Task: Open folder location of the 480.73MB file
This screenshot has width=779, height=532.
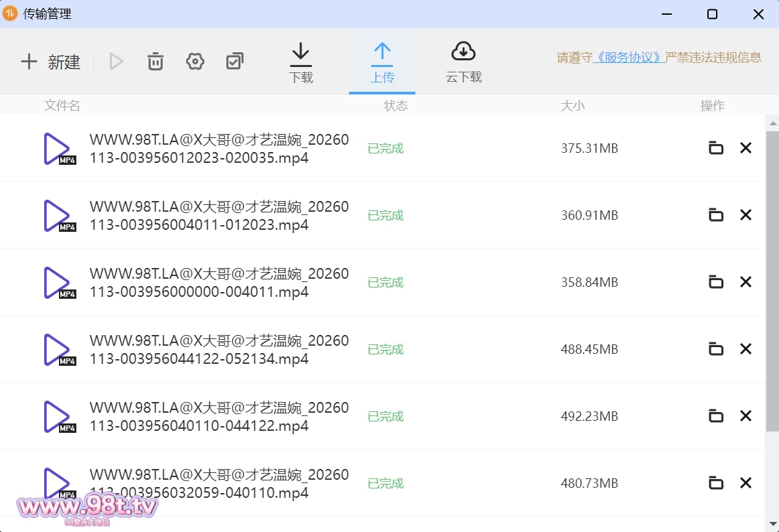Action: (715, 483)
